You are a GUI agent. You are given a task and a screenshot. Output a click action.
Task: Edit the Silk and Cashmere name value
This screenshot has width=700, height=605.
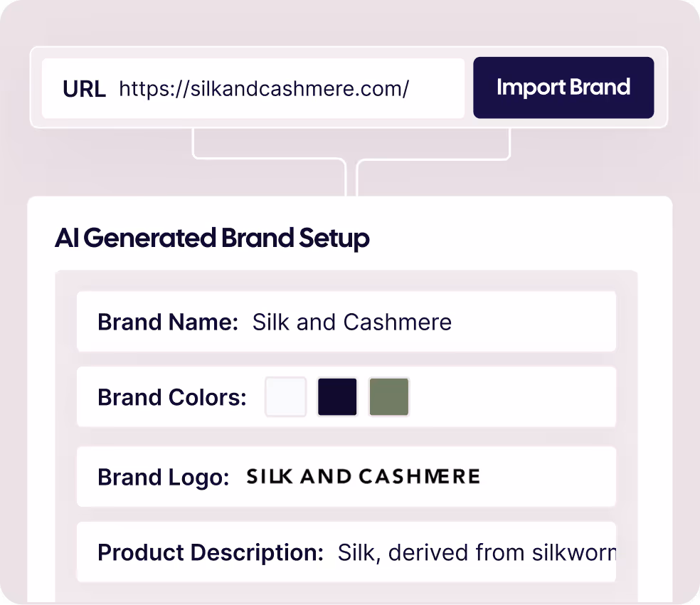pyautogui.click(x=351, y=322)
